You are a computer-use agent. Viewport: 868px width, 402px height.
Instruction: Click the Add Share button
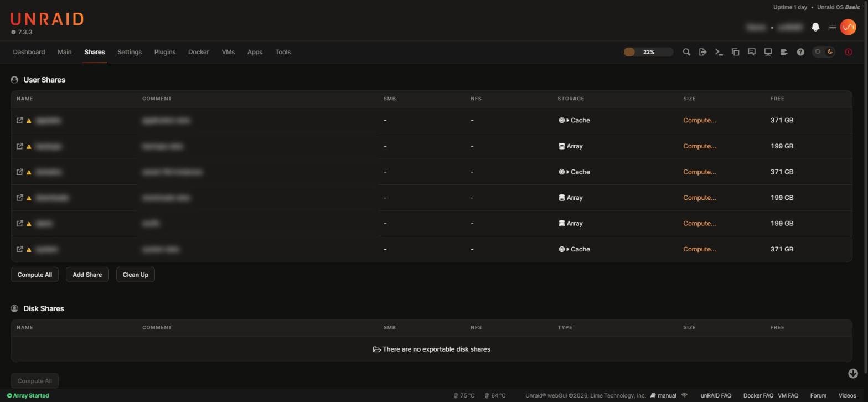[x=87, y=275]
